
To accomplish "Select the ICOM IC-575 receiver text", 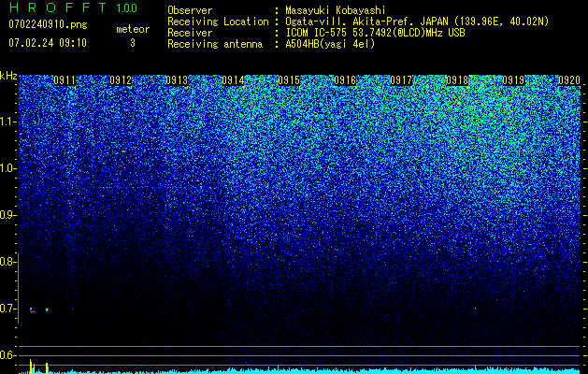I will (x=375, y=33).
